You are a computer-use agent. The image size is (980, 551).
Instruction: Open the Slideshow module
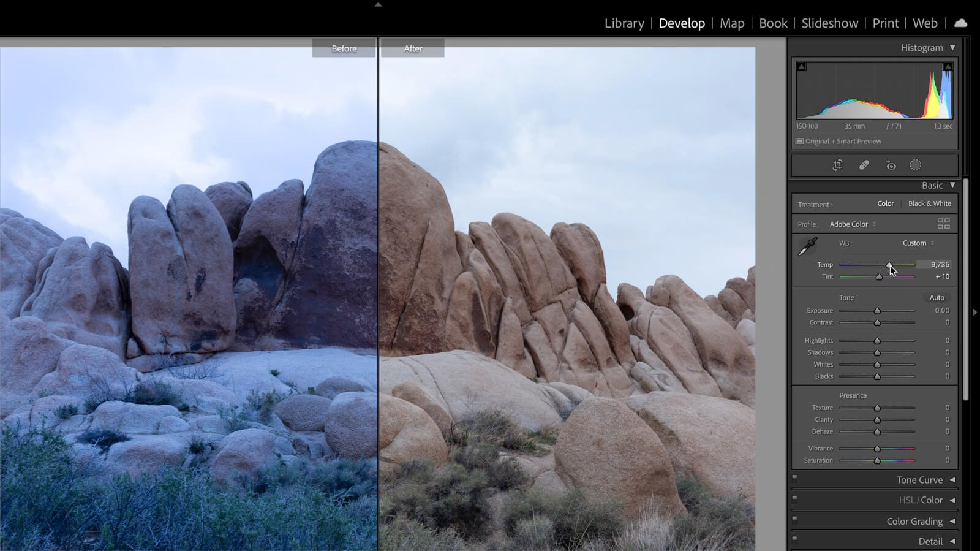point(829,23)
